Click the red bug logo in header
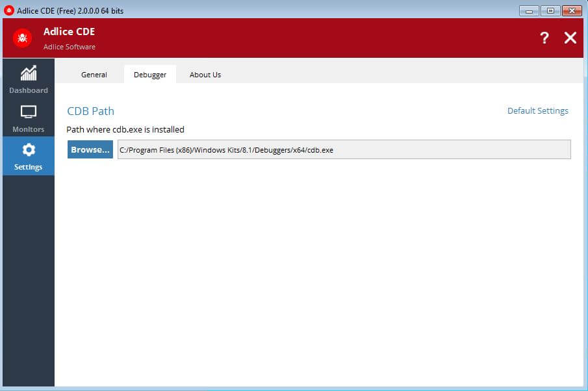588x391 pixels. click(22, 38)
